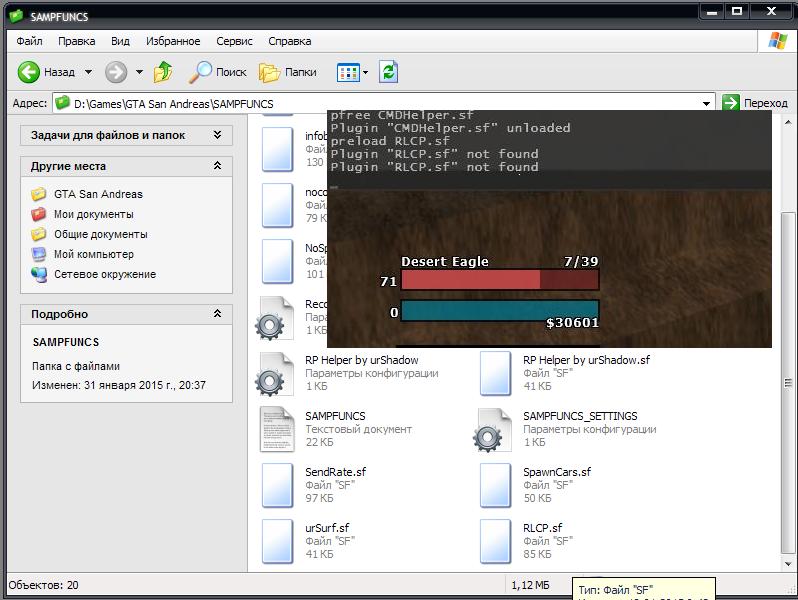The image size is (798, 600).
Task: Collapse the Другие места panel
Action: click(x=217, y=166)
